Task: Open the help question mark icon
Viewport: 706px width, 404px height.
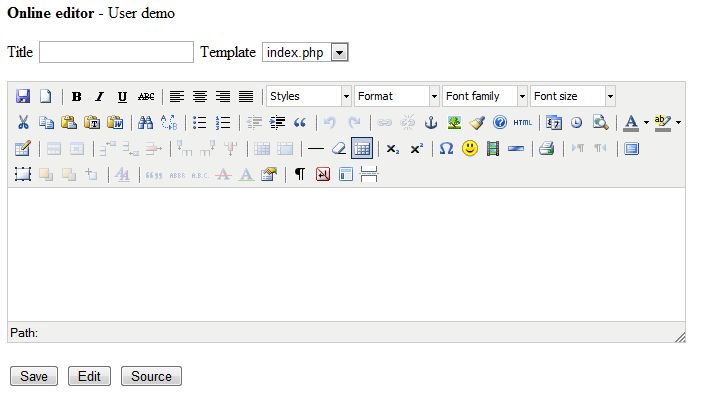Action: tap(500, 123)
